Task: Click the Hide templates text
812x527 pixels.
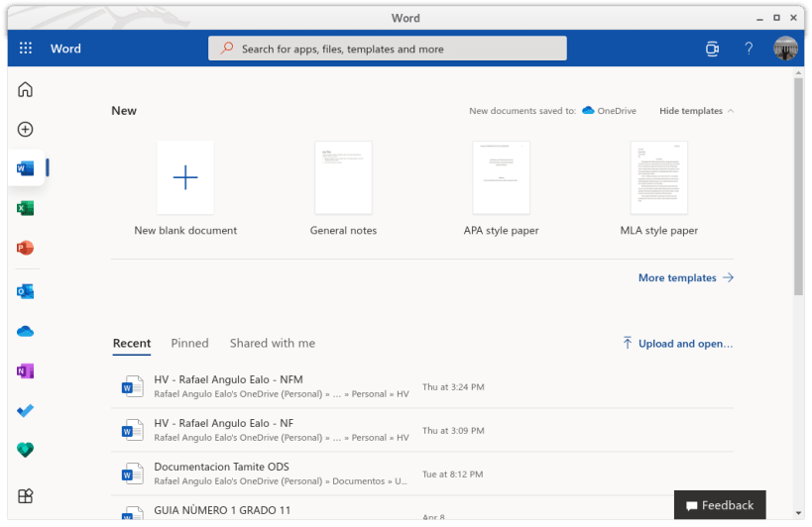Action: (691, 111)
